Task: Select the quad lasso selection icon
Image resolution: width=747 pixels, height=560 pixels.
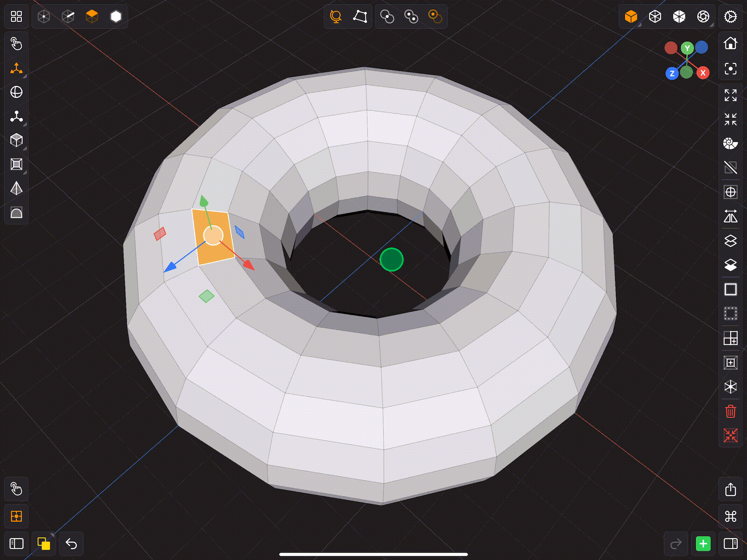Action: click(x=360, y=16)
